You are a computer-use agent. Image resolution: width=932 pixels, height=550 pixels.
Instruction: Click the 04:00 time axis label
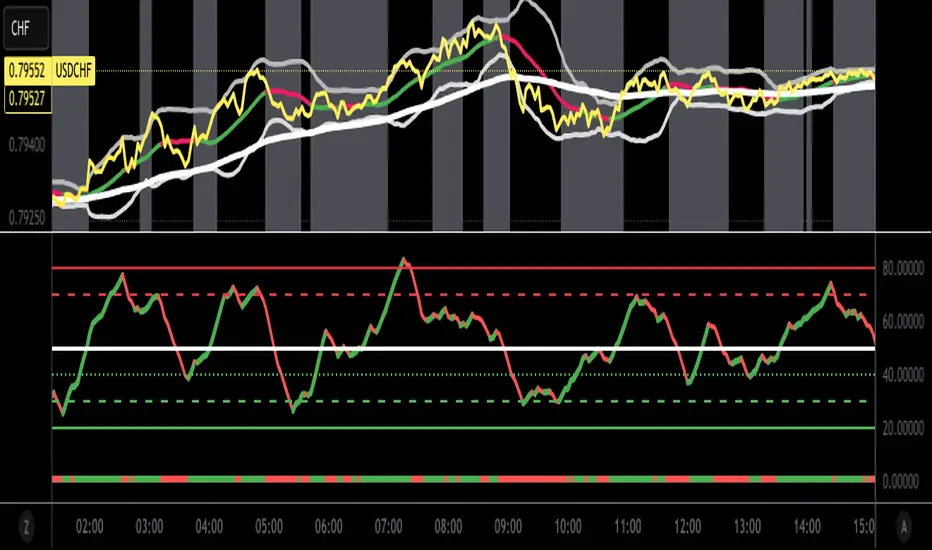tap(209, 526)
